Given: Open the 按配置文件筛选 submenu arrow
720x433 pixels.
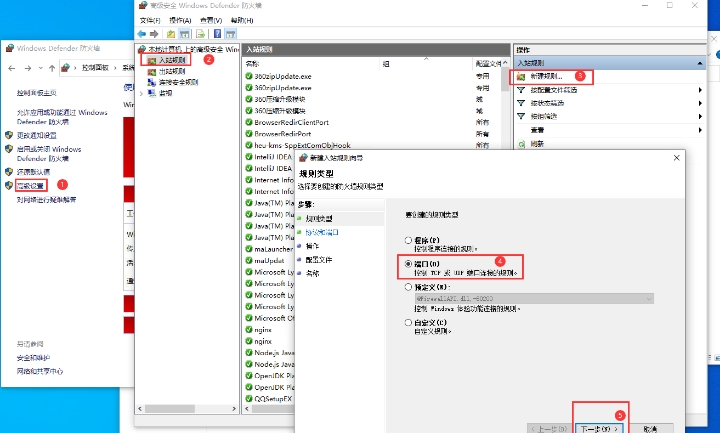Looking at the screenshot, I should pyautogui.click(x=700, y=90).
